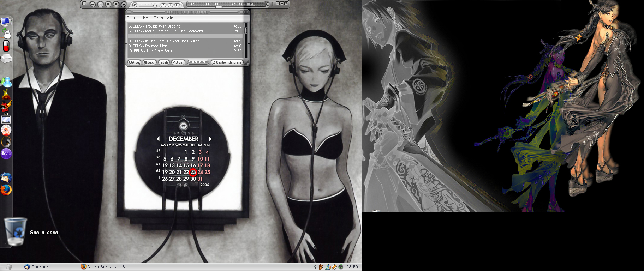This screenshot has height=271, width=644.
Task: Launch Thunderbird from the dock
Action: (x=6, y=177)
